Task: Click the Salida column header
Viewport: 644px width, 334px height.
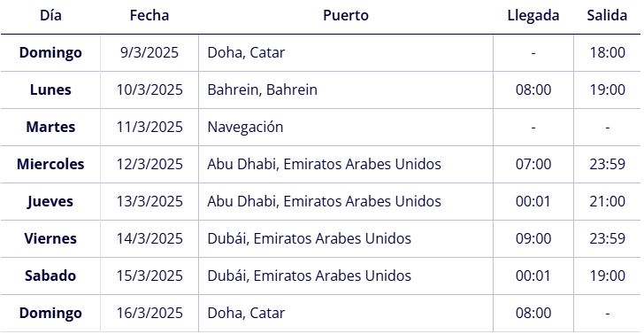Action: 607,16
